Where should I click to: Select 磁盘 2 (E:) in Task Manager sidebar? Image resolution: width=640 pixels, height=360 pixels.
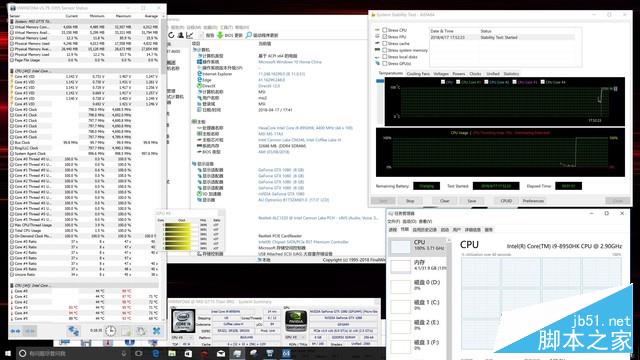pyautogui.click(x=418, y=326)
